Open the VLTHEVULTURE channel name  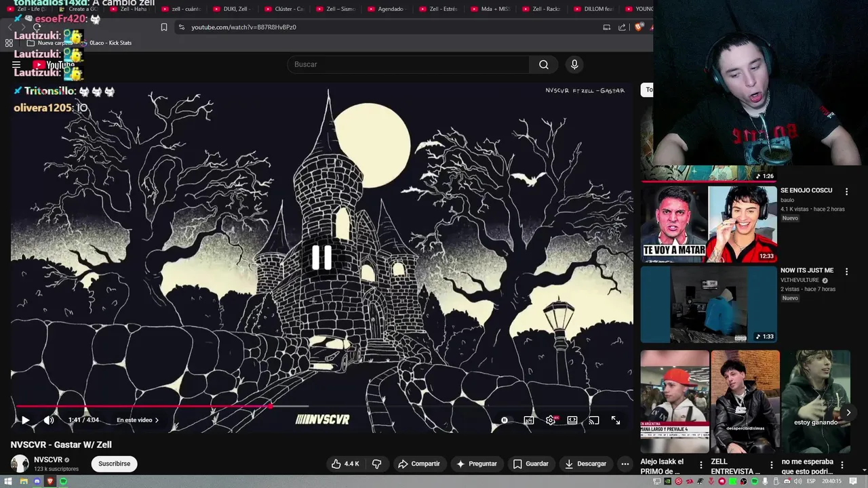point(800,280)
